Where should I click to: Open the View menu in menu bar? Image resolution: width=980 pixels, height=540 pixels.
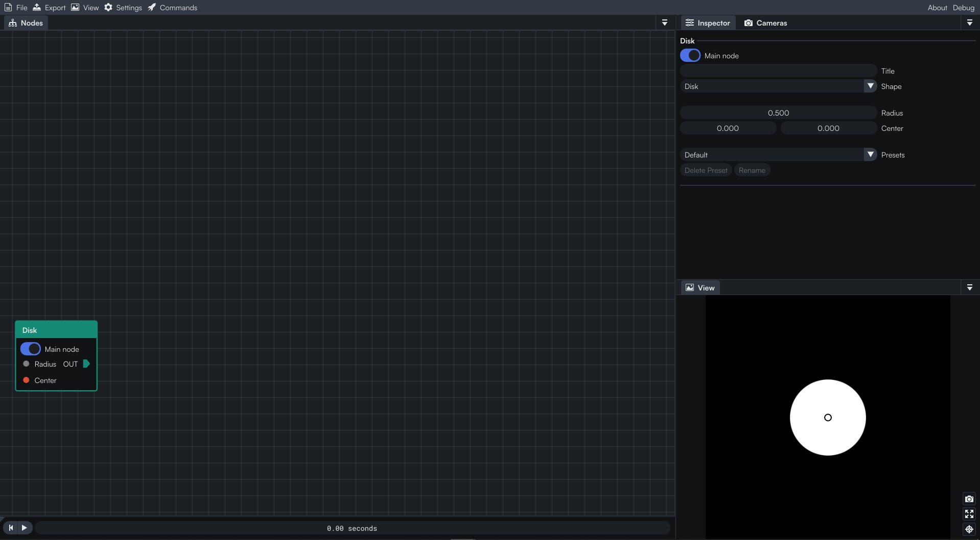[85, 8]
